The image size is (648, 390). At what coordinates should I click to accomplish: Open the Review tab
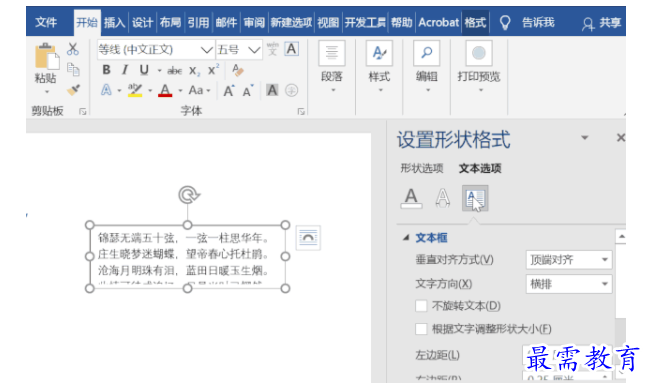click(254, 22)
